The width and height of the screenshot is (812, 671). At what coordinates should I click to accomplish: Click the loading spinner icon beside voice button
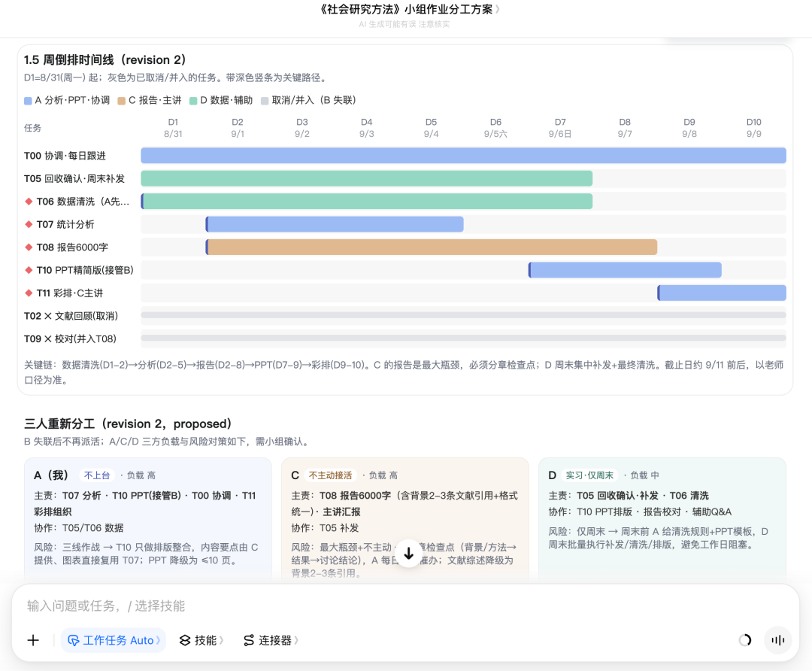click(x=744, y=640)
